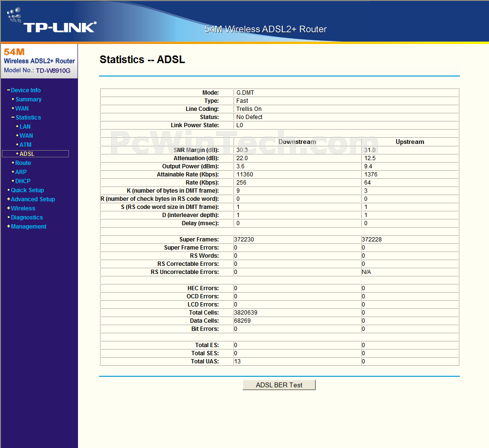Select upstream Attenuation value "12.5"
489x448 pixels.
click(370, 158)
